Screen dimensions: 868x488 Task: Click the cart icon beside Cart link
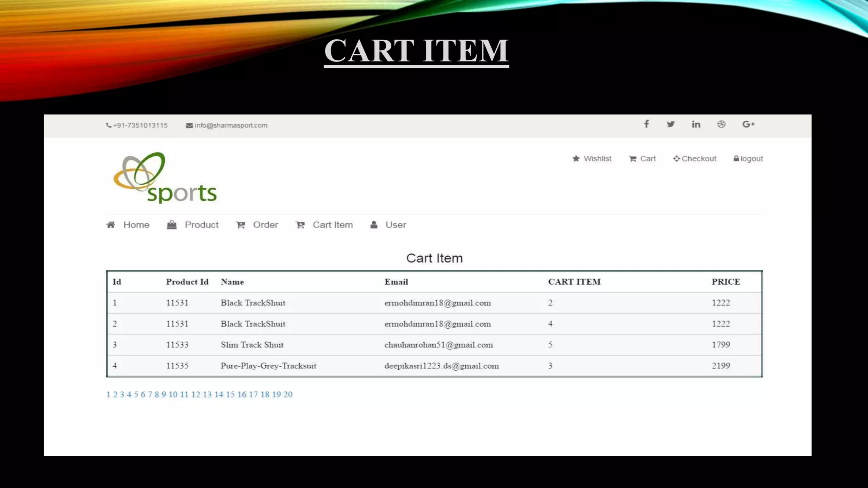pyautogui.click(x=633, y=159)
